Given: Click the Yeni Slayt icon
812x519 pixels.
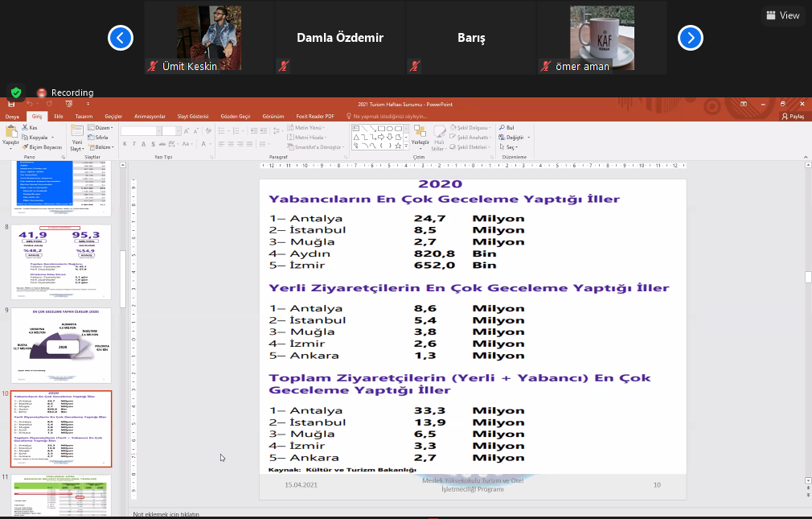Looking at the screenshot, I should pos(76,133).
